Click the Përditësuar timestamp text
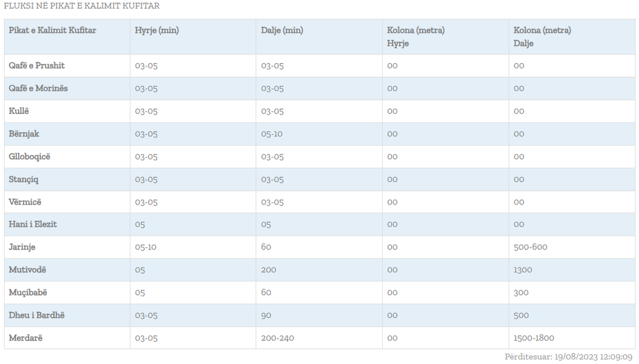 pos(569,357)
